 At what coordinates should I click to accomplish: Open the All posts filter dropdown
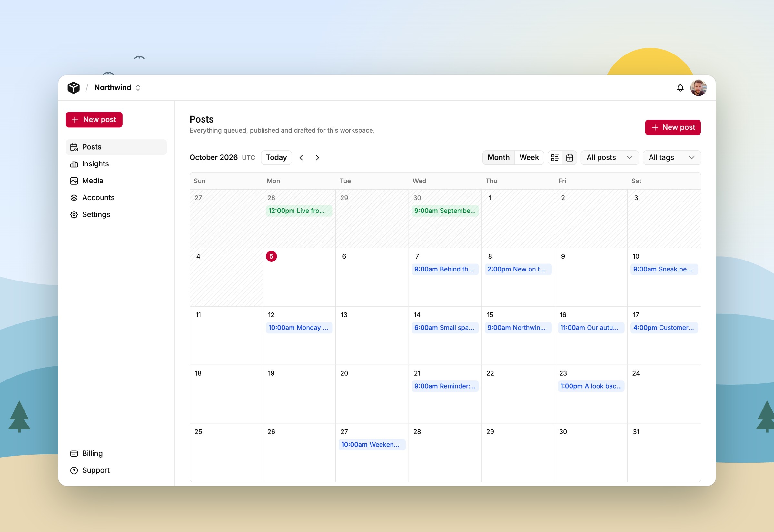tap(609, 158)
